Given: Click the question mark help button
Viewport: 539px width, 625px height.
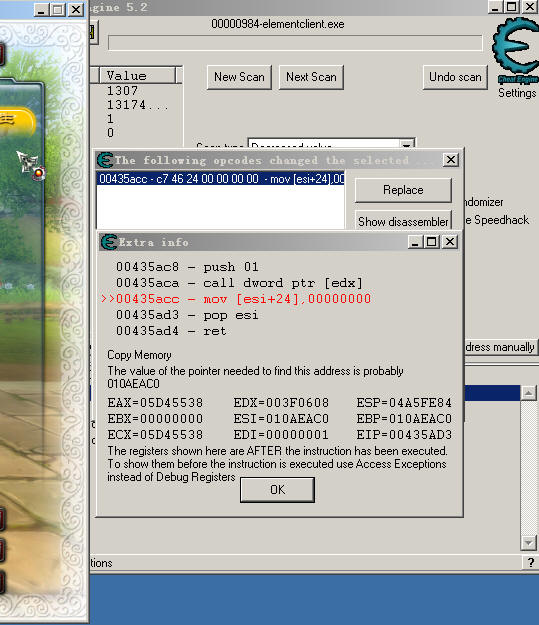Looking at the screenshot, I should 530,562.
